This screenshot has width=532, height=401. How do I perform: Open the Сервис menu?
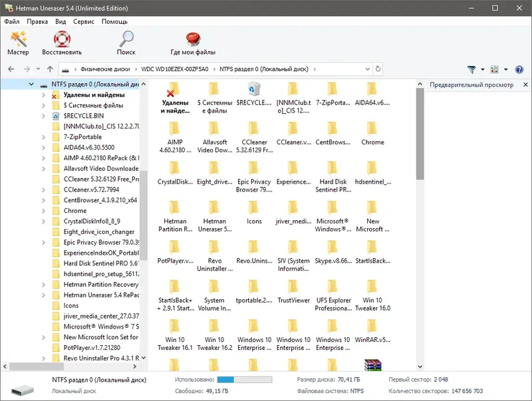click(84, 21)
